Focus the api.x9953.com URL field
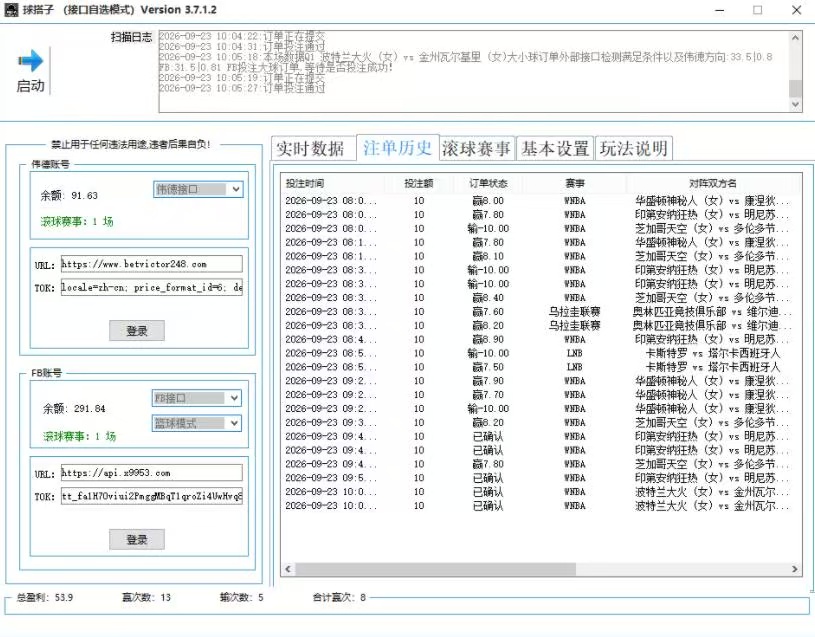Screen dimensions: 815x637 (151, 473)
